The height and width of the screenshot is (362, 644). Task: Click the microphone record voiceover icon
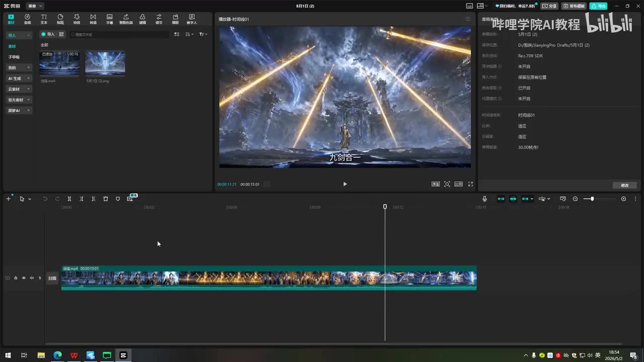point(485,199)
